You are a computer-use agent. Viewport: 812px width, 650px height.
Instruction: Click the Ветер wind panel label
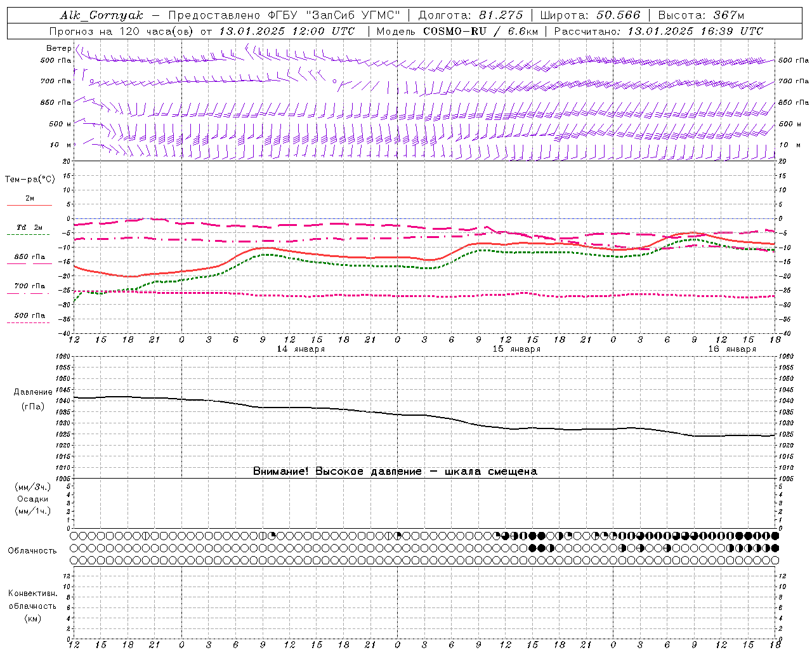tap(58, 48)
